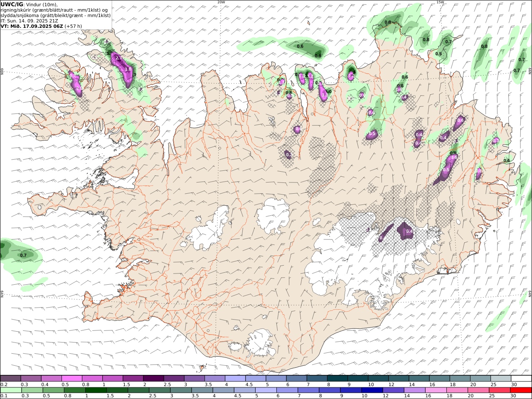
Task: Select the 8 dark teal snow legend swatch
Action: (x=337, y=378)
